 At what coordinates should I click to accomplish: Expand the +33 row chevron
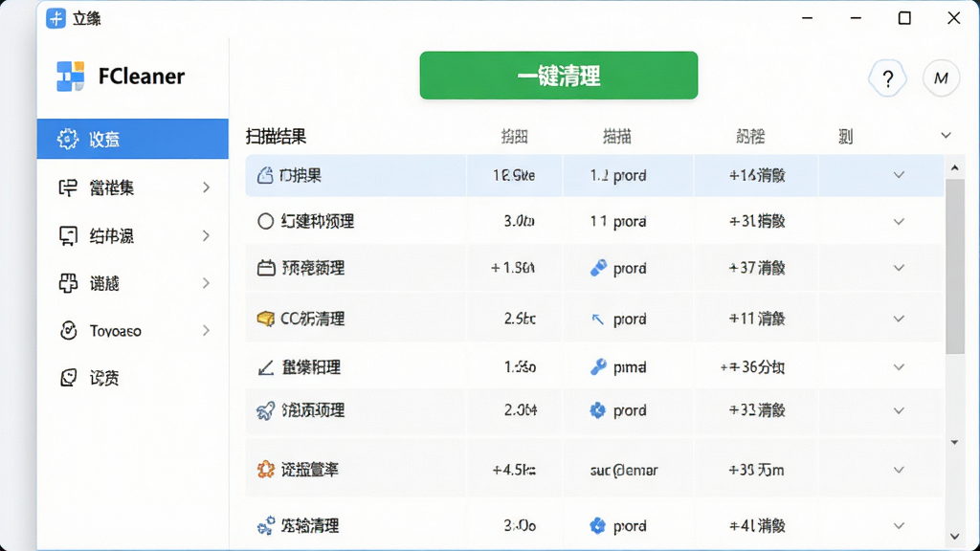[899, 410]
